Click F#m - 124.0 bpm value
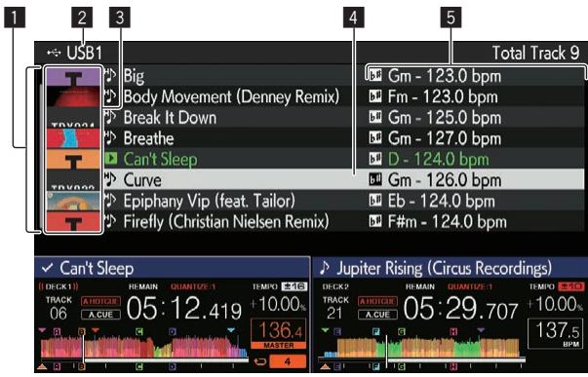The height and width of the screenshot is (377, 588). [x=447, y=221]
